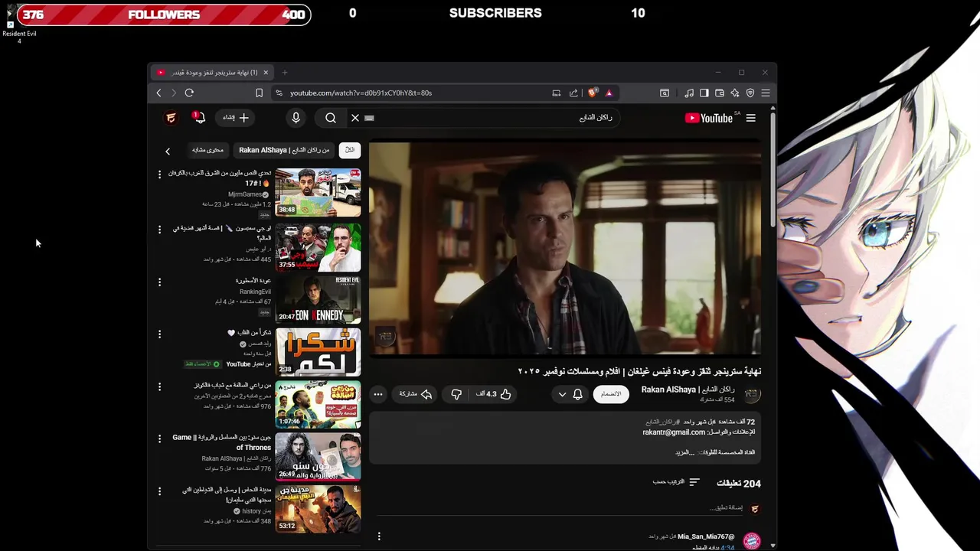This screenshot has width=980, height=551.
Task: Start voice search with the microphone
Action: pyautogui.click(x=296, y=118)
